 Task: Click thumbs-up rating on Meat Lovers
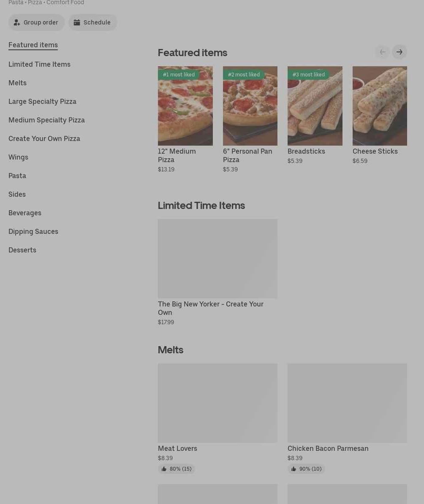click(176, 469)
